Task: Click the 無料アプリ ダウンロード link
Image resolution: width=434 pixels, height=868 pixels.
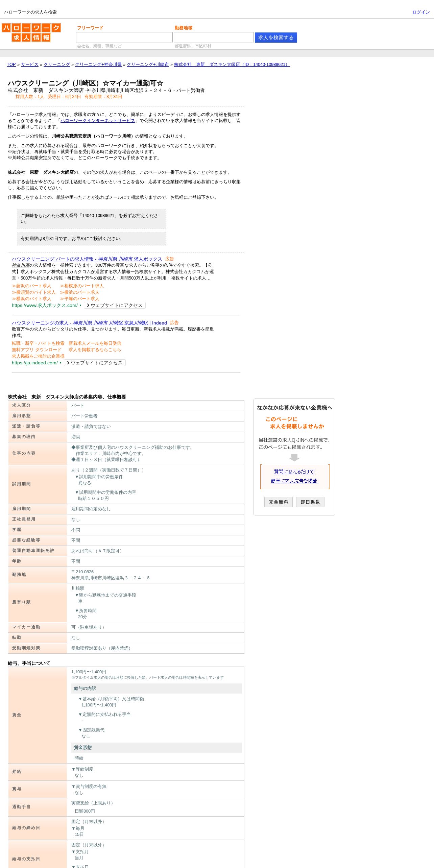Action: [37, 350]
